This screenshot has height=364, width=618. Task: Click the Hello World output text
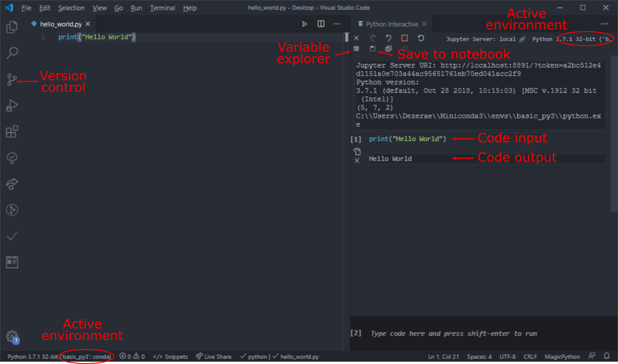(x=390, y=159)
